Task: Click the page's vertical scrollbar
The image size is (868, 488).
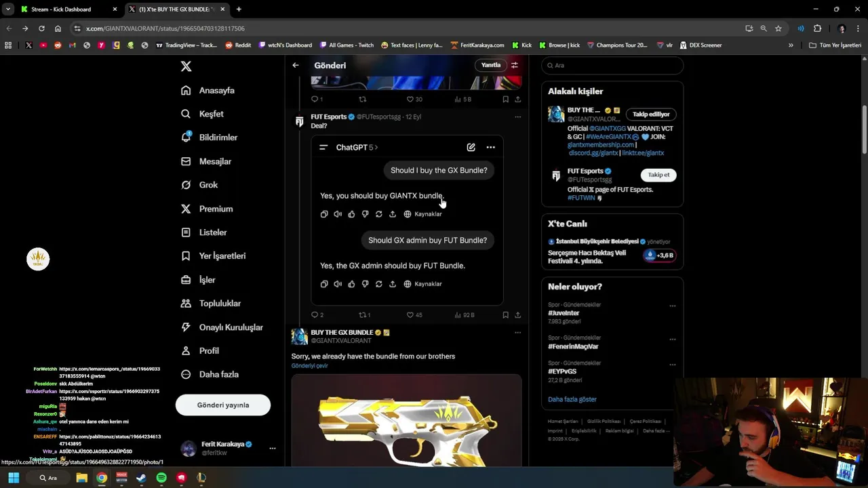Action: point(864,129)
